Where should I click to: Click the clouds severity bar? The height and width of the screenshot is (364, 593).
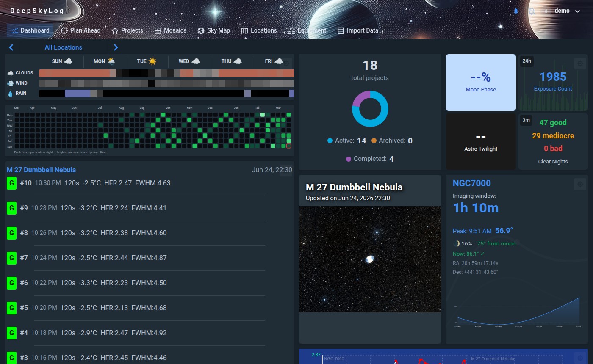pos(165,73)
